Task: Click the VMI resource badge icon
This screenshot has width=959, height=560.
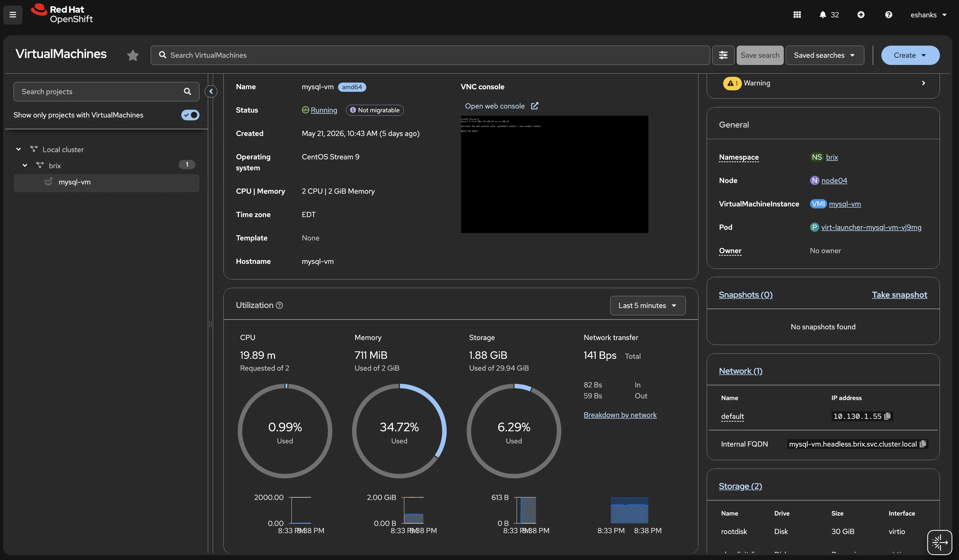Action: [818, 204]
